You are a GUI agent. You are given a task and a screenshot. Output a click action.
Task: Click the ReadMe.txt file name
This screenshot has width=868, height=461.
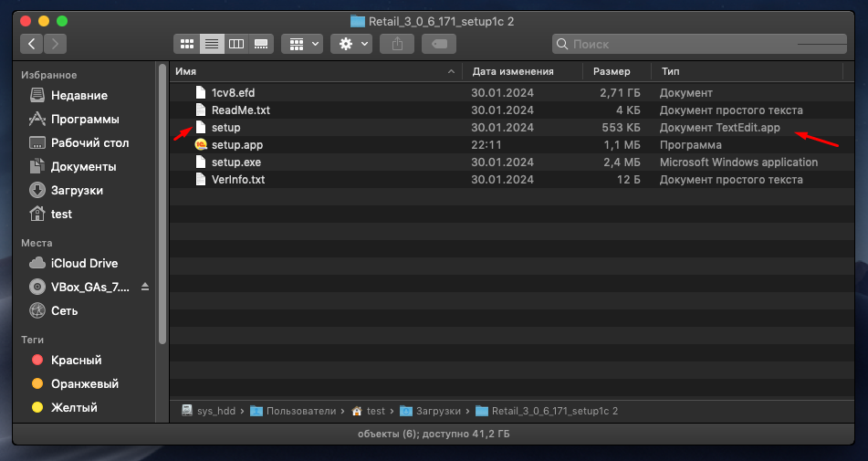point(241,110)
